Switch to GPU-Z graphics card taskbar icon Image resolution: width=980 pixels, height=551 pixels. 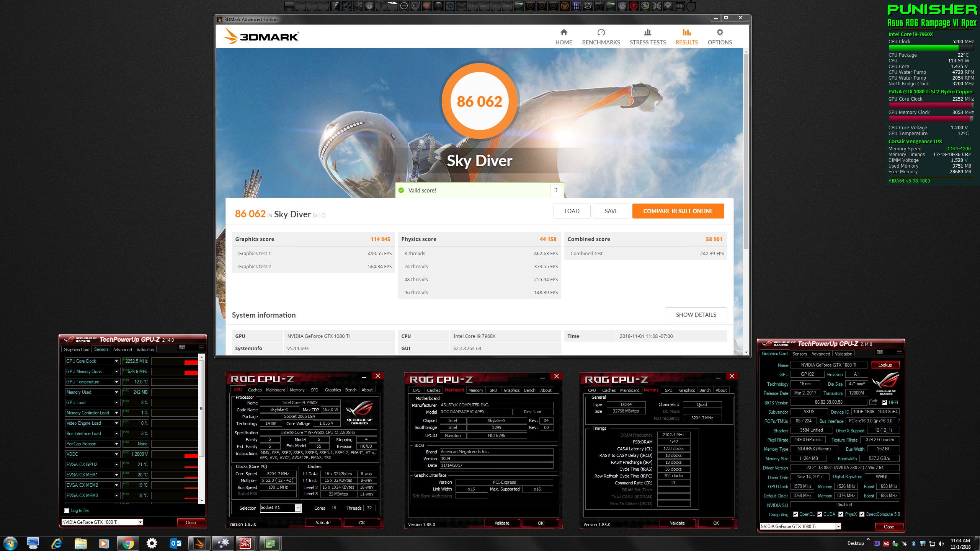[270, 543]
